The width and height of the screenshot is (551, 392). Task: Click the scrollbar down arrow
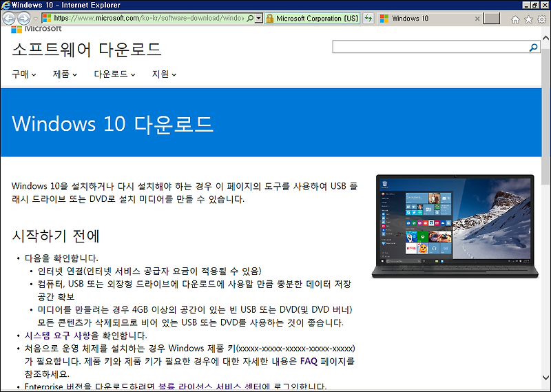tap(545, 378)
